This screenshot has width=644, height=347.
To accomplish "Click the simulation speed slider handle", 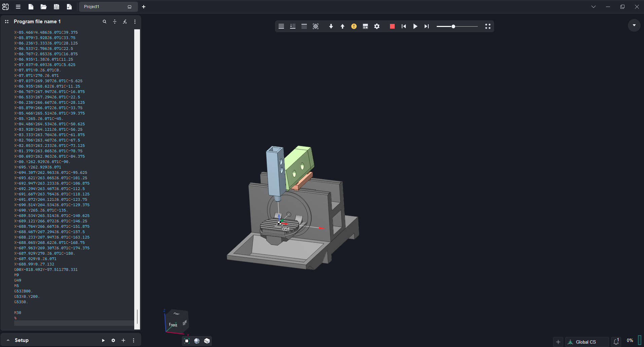I will click(453, 26).
